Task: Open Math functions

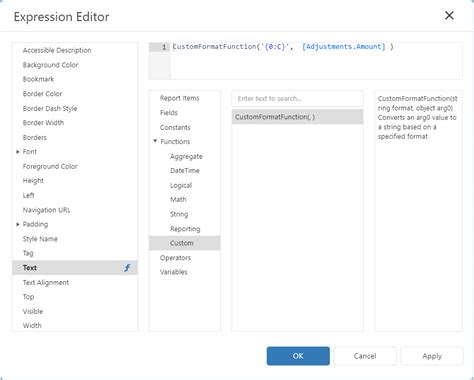Action: coord(185,200)
